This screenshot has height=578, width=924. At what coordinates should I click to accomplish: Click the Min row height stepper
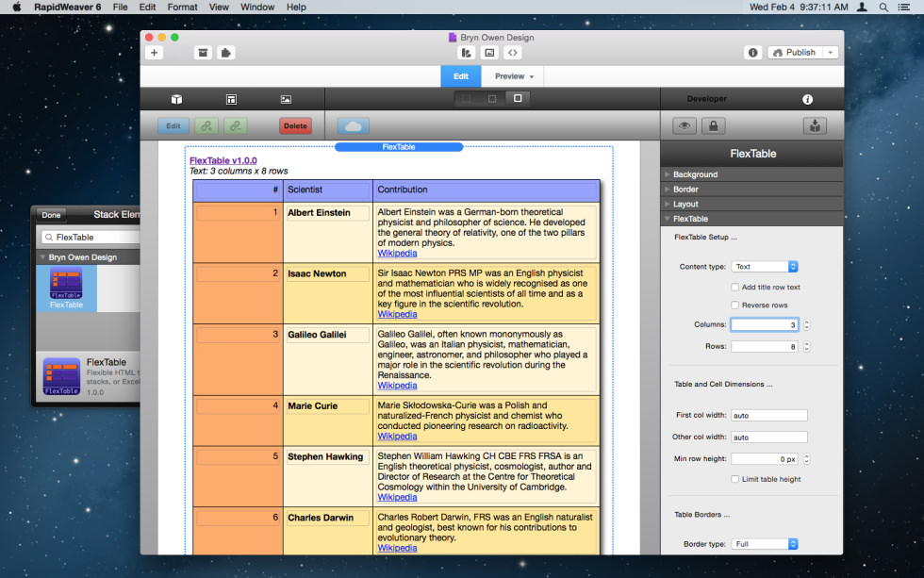(x=807, y=459)
